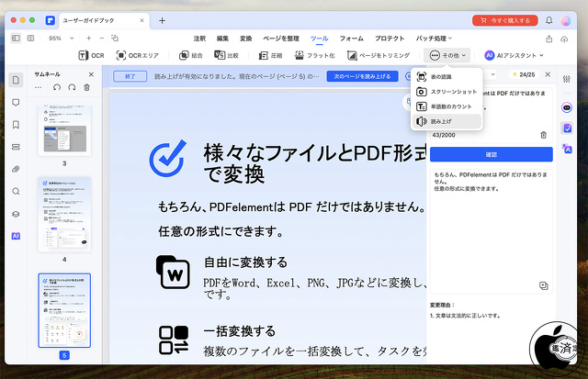The height and width of the screenshot is (379, 588).
Task: Choose 表の認識 from the menu
Action: (447, 77)
